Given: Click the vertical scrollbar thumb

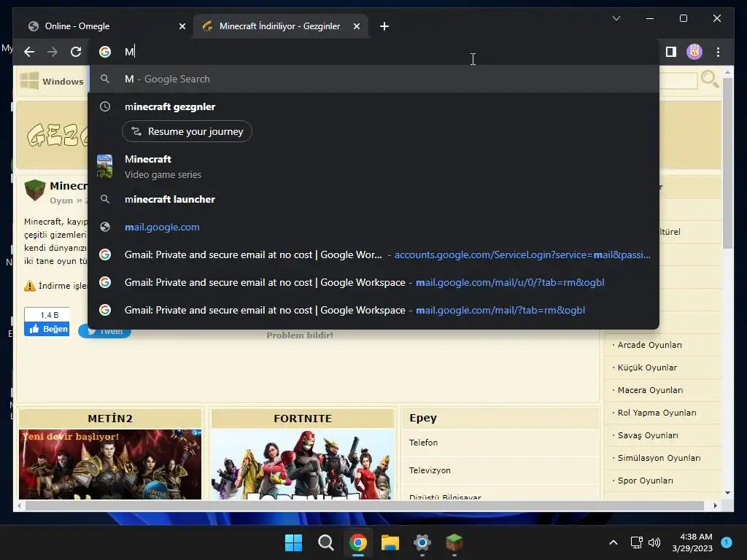Looking at the screenshot, I should pyautogui.click(x=727, y=163).
